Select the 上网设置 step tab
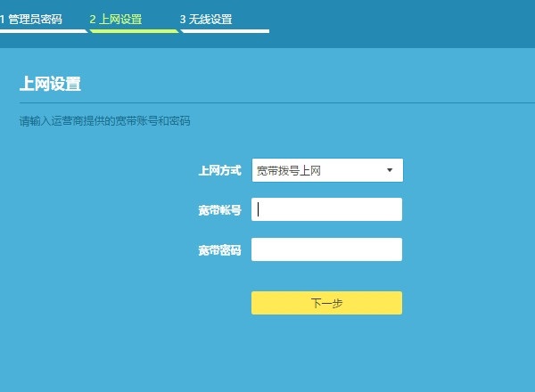The height and width of the screenshot is (392, 535). pos(120,19)
